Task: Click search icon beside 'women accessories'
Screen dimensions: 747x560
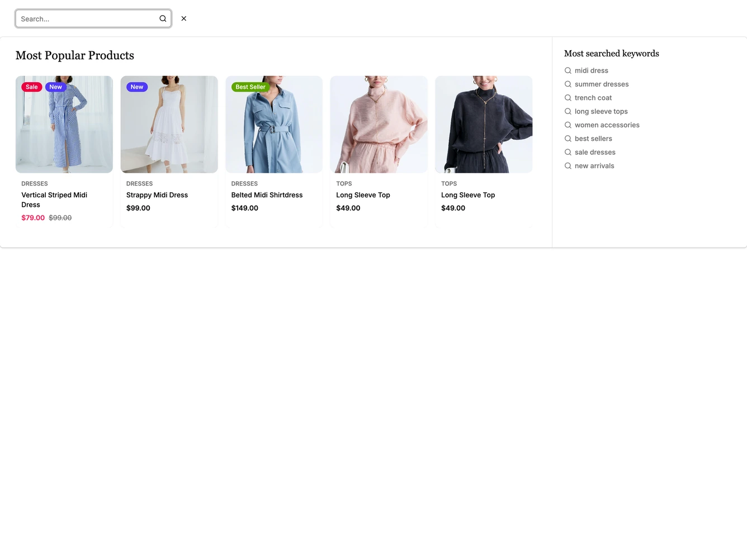Action: pyautogui.click(x=568, y=125)
